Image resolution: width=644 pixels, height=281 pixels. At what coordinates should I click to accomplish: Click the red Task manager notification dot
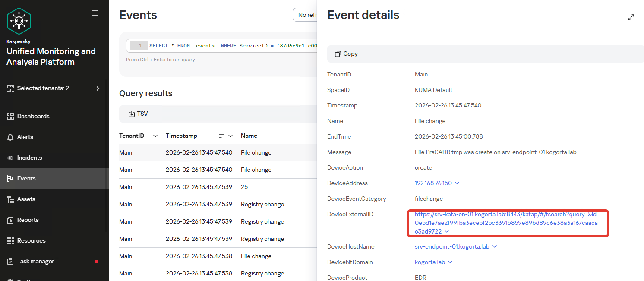97,262
